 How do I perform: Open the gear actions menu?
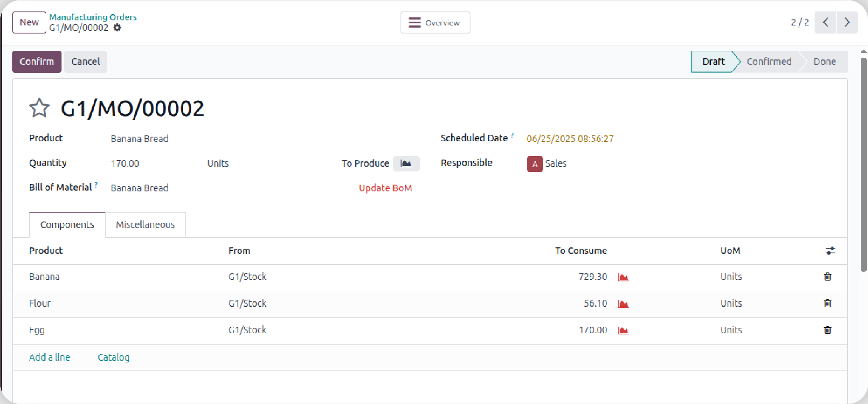[118, 28]
